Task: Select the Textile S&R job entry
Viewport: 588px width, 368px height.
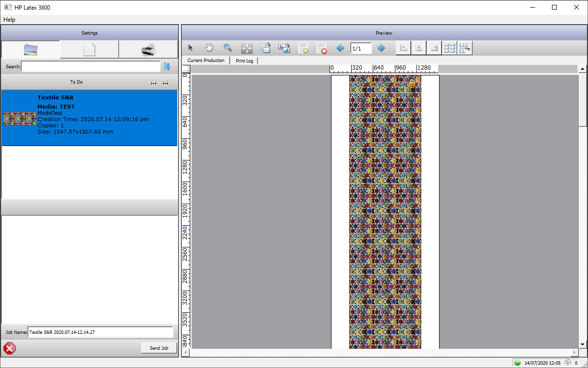Action: pyautogui.click(x=89, y=118)
